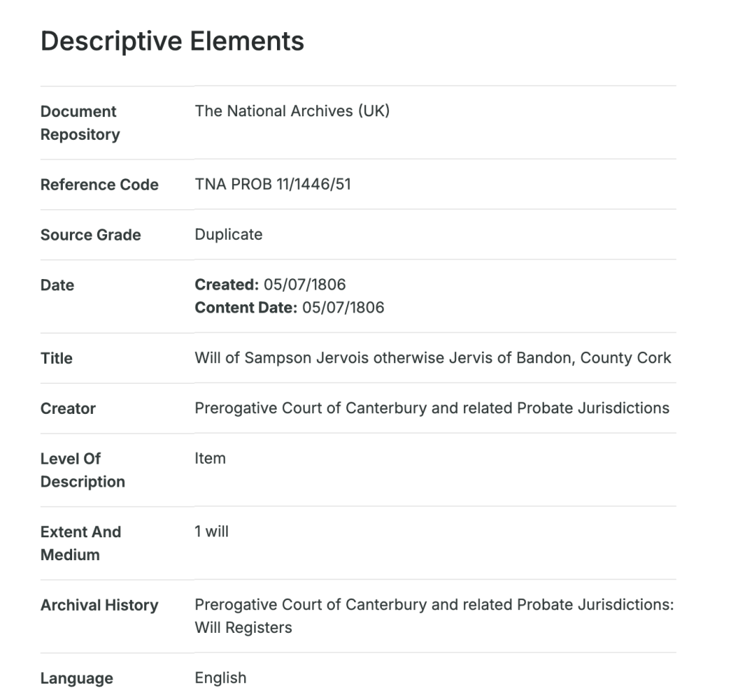
Task: Click the Archival History label
Action: pyautogui.click(x=99, y=605)
